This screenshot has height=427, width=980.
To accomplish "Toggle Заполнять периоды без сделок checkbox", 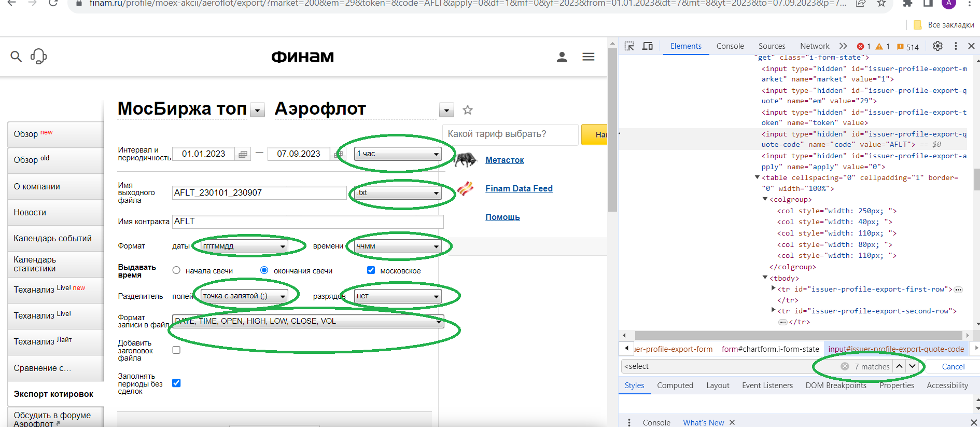I will [176, 383].
